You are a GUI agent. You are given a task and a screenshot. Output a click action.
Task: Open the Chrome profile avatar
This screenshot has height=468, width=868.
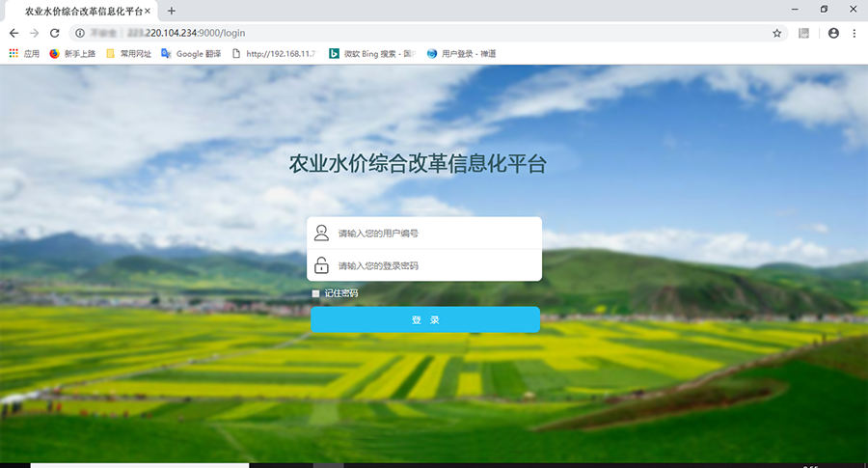coord(833,33)
